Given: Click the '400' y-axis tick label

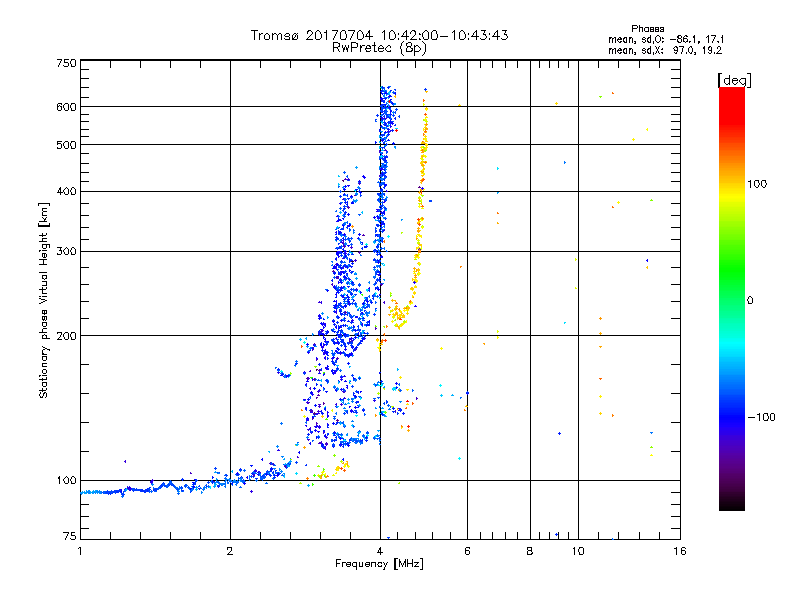Looking at the screenshot, I should coord(66,192).
